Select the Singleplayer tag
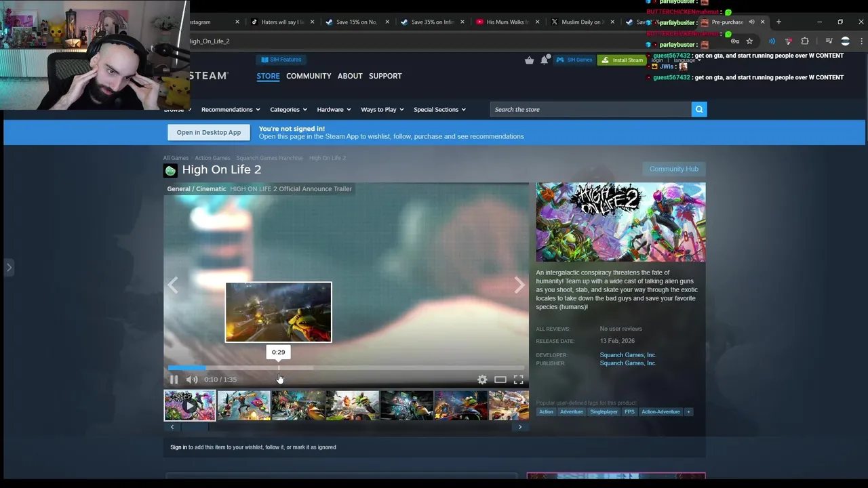 click(x=604, y=411)
